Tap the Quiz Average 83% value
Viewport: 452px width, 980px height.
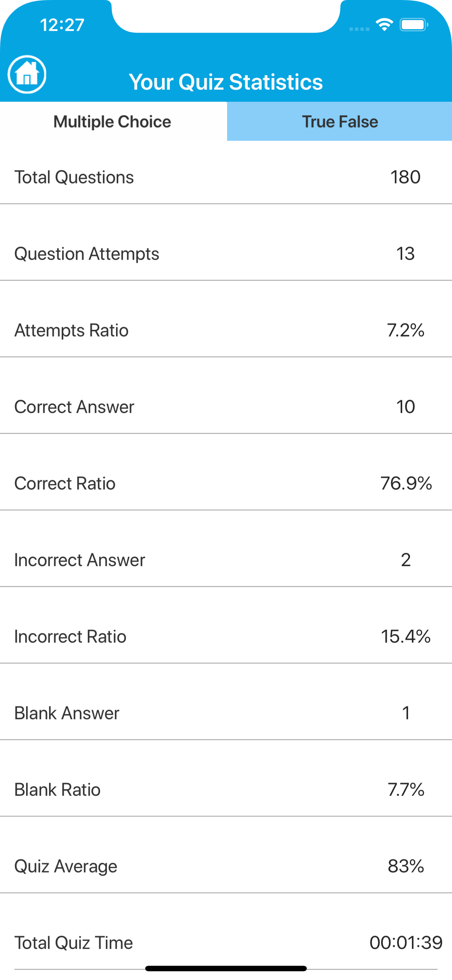(406, 866)
